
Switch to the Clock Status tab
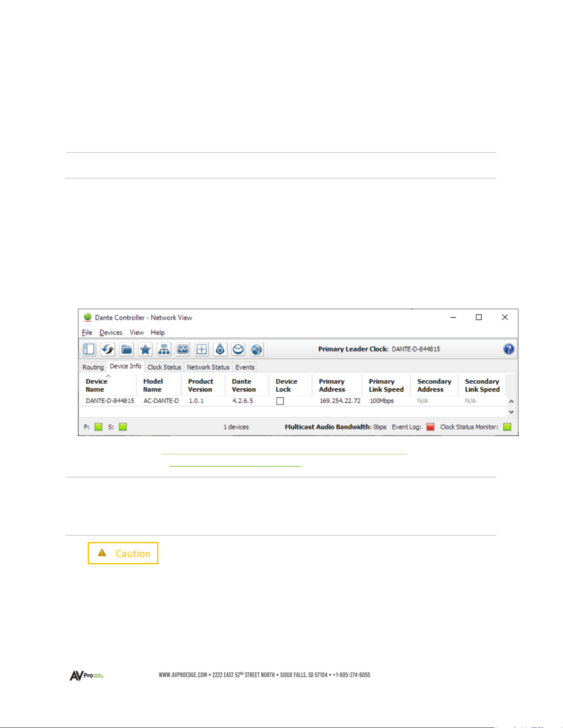tap(164, 367)
